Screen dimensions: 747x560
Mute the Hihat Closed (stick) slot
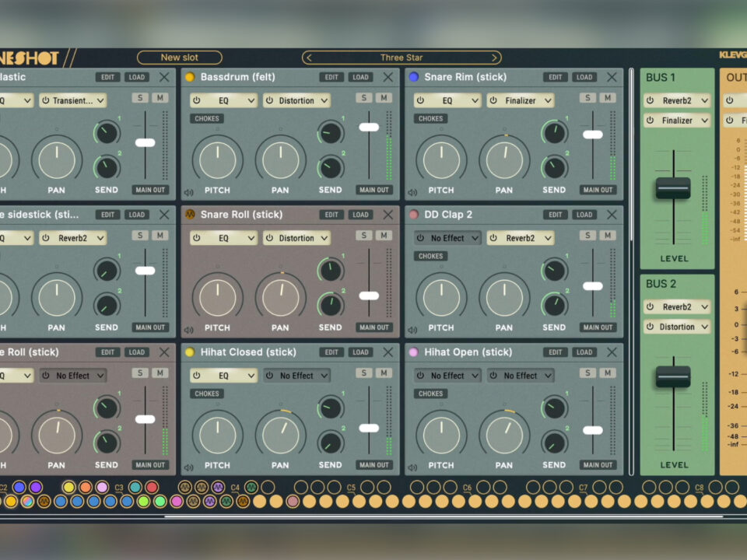pos(384,373)
